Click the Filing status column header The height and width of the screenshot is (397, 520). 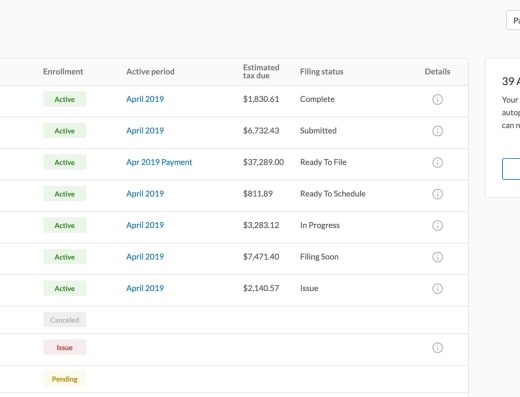pyautogui.click(x=321, y=72)
